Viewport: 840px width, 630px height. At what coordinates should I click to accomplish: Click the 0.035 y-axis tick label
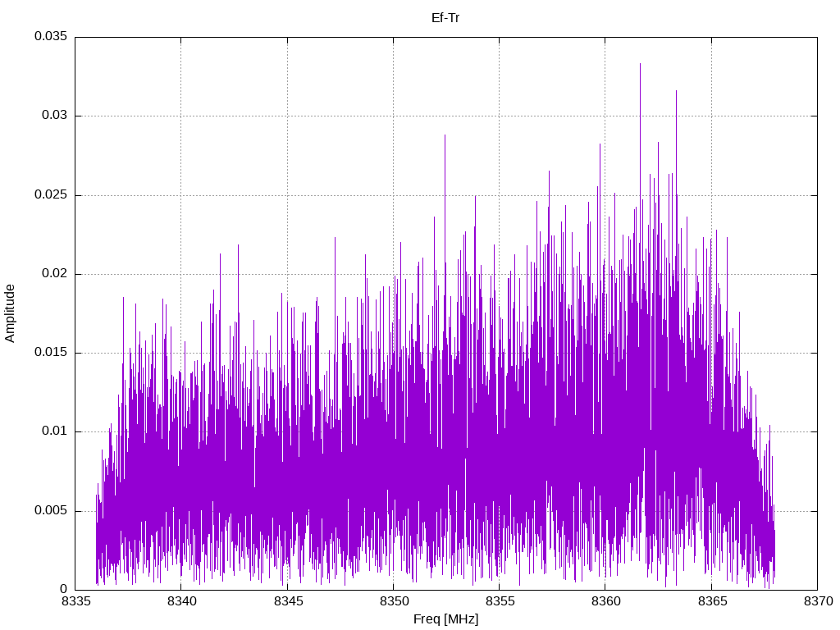pyautogui.click(x=51, y=36)
